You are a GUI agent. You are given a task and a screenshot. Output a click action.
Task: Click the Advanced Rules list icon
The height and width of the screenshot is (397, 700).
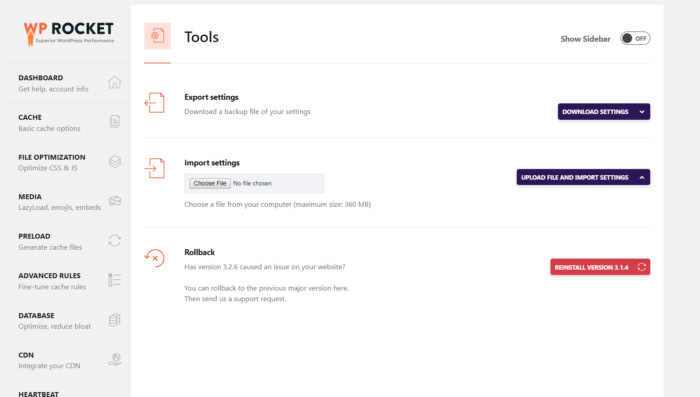[x=114, y=280]
